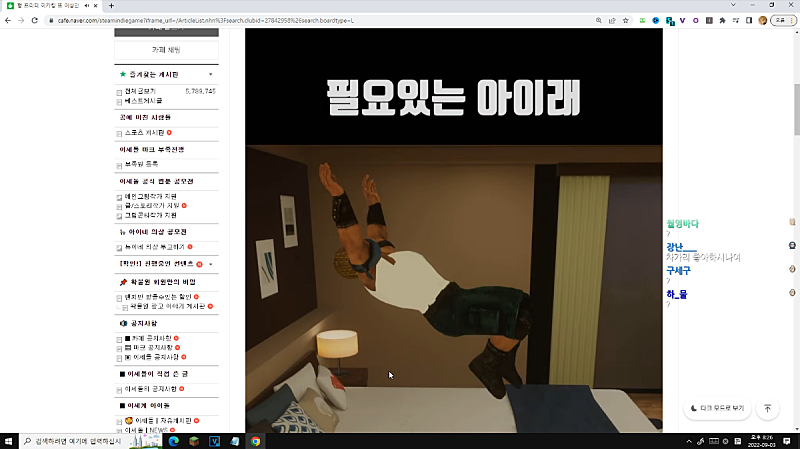The image size is (800, 449).
Task: View site info via the lock icon
Action: [51, 20]
